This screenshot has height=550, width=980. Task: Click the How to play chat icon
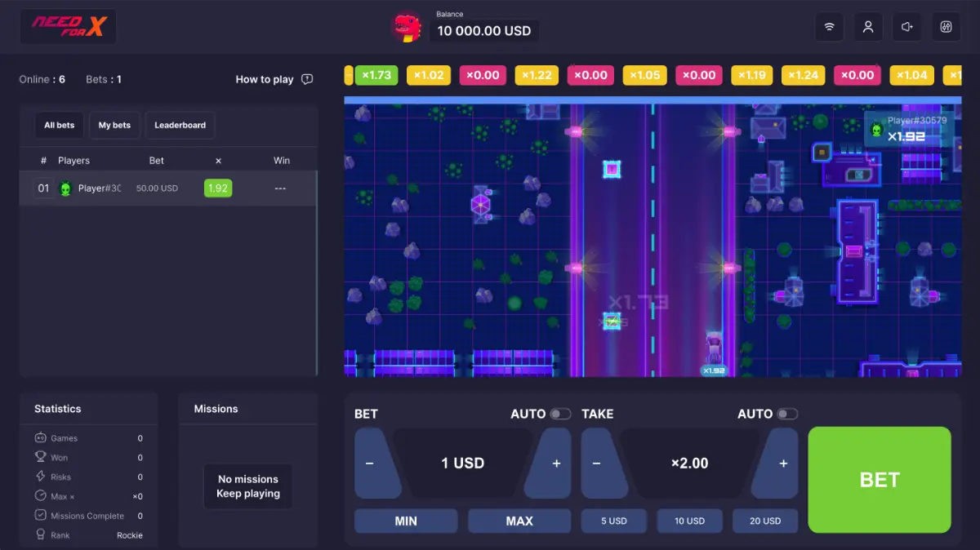click(307, 79)
